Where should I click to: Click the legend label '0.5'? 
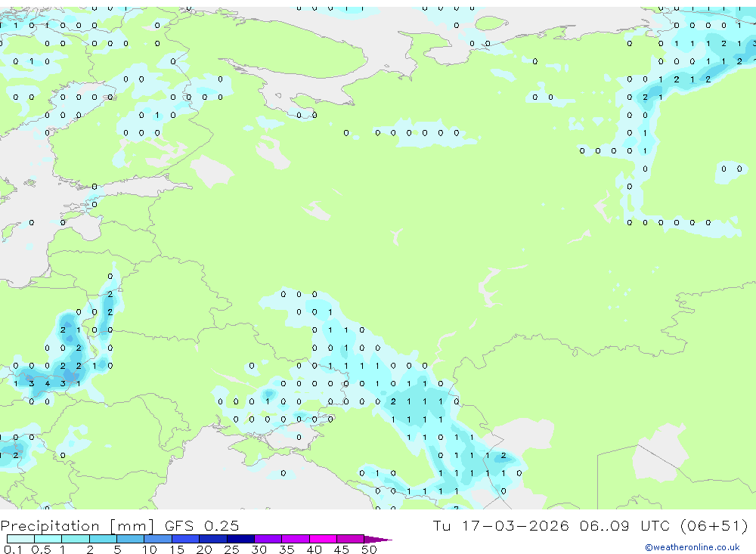pos(41,549)
